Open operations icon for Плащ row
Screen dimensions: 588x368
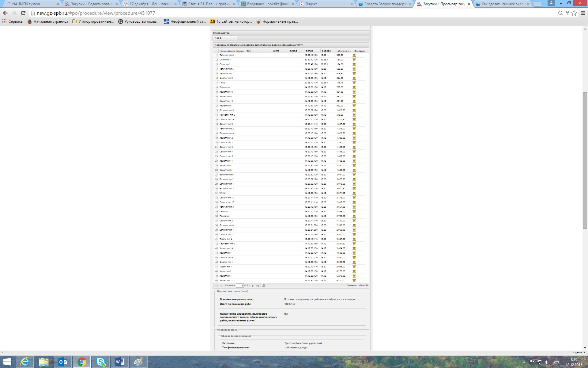tap(354, 83)
